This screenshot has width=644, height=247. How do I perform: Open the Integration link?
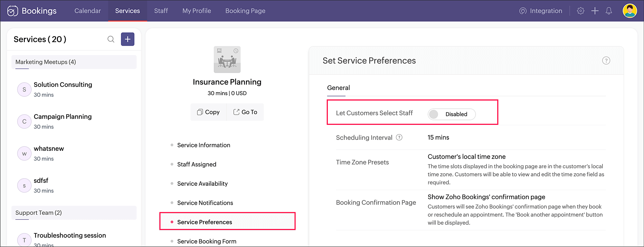tap(541, 11)
